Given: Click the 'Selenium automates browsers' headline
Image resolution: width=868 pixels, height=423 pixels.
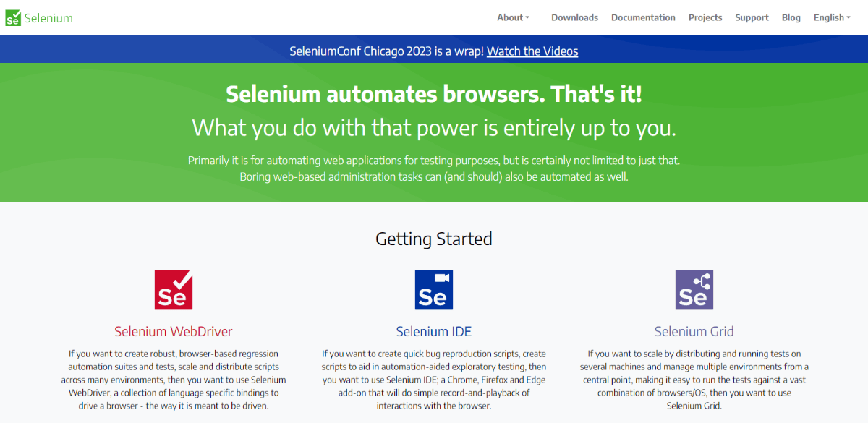Looking at the screenshot, I should (433, 94).
